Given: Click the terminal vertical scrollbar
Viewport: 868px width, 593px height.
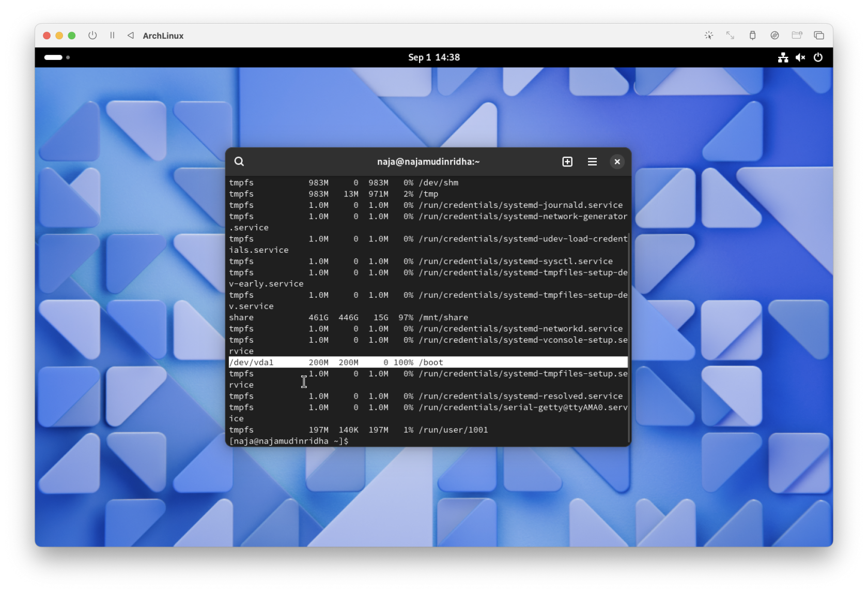Looking at the screenshot, I should tap(629, 339).
